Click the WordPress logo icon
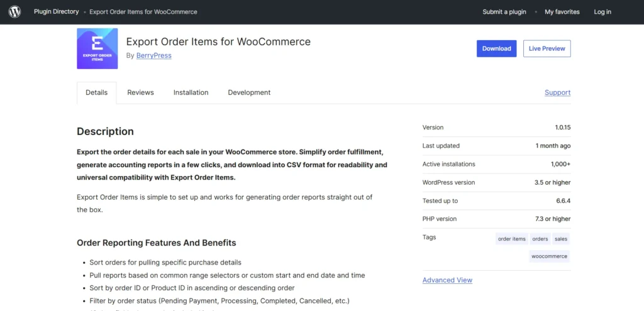This screenshot has width=644, height=311. [x=14, y=12]
